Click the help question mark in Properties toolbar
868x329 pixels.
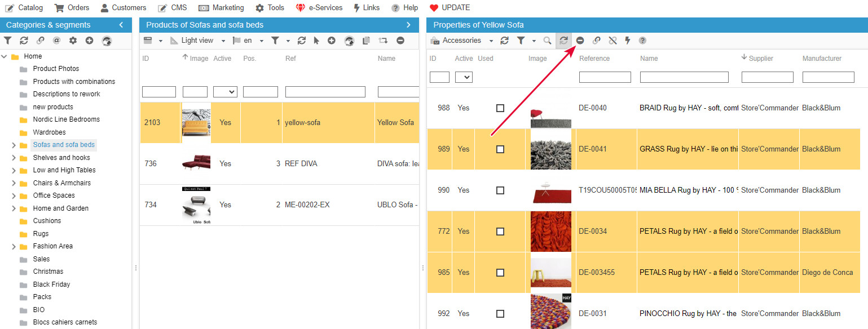coord(642,41)
